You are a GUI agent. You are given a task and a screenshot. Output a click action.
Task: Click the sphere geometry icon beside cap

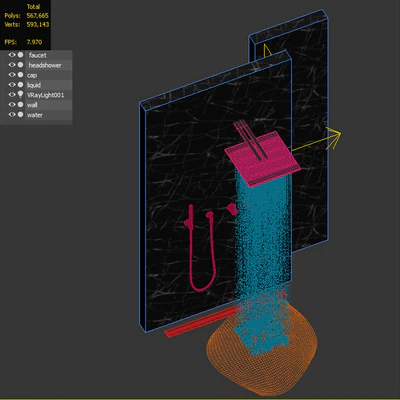point(21,75)
